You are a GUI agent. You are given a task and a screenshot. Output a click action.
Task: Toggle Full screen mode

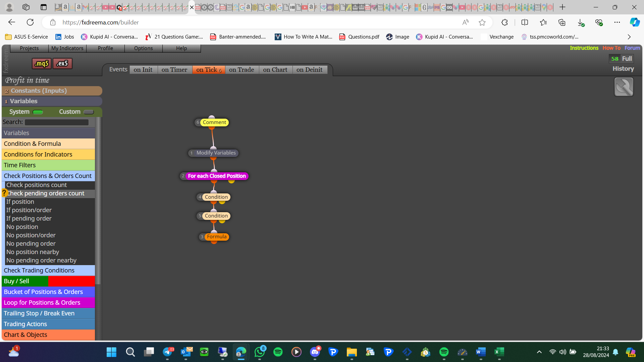coord(627,59)
